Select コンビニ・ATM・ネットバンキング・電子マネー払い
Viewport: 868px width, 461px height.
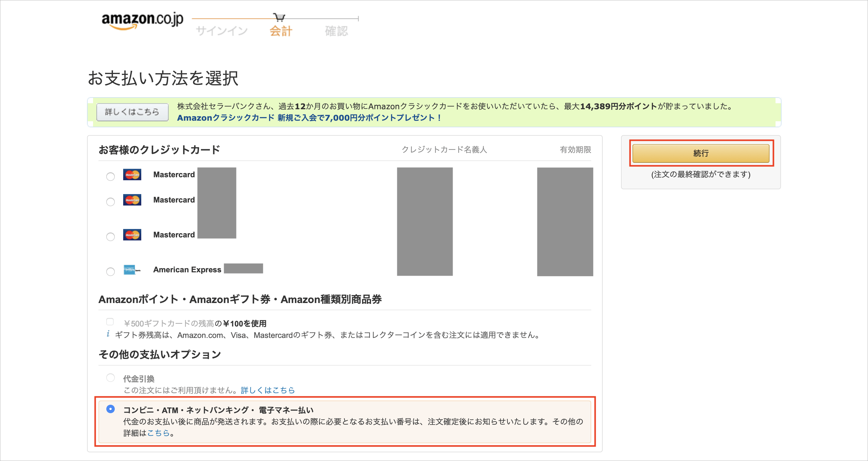(110, 410)
